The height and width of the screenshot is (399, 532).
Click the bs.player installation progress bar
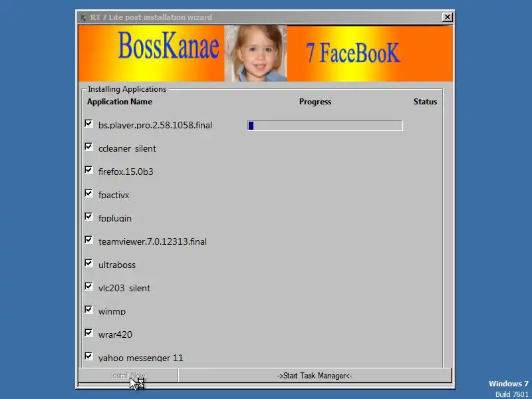[325, 126]
